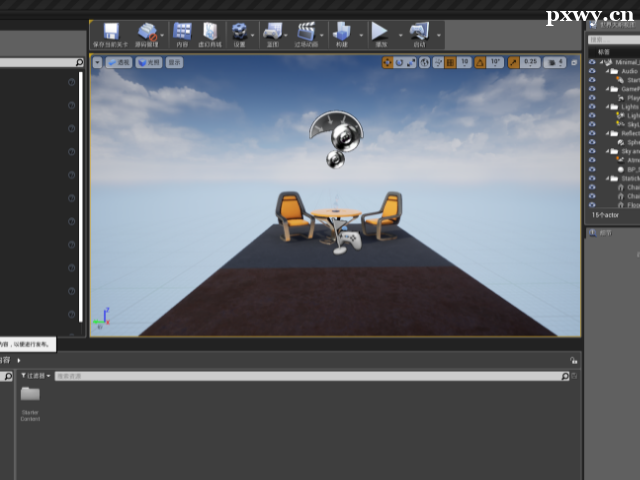
Task: Open the Filters dropdown in Content Browser
Action: tap(36, 376)
